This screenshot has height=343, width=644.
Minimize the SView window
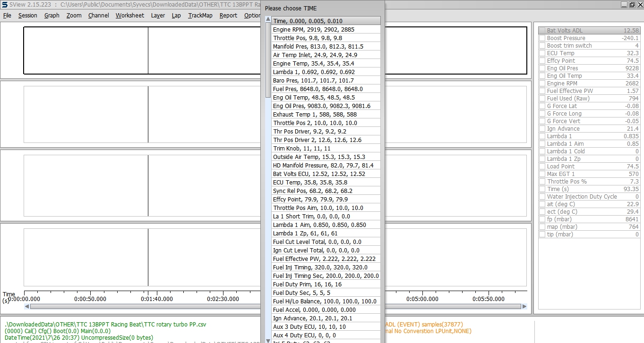pos(625,4)
